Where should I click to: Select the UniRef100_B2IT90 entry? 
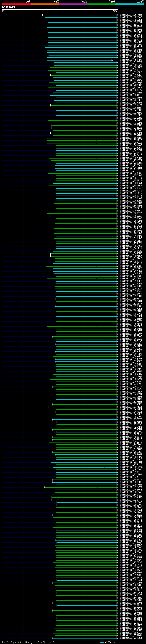point(131,278)
